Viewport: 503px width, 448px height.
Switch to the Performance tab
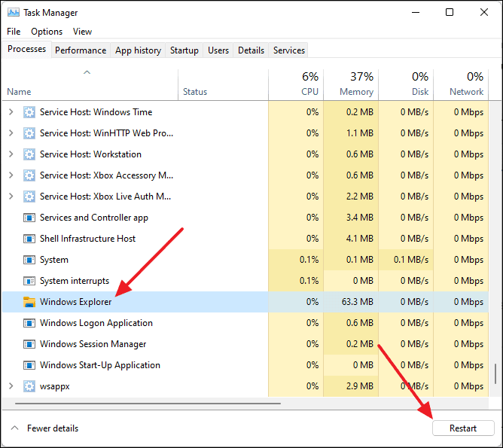tap(81, 50)
